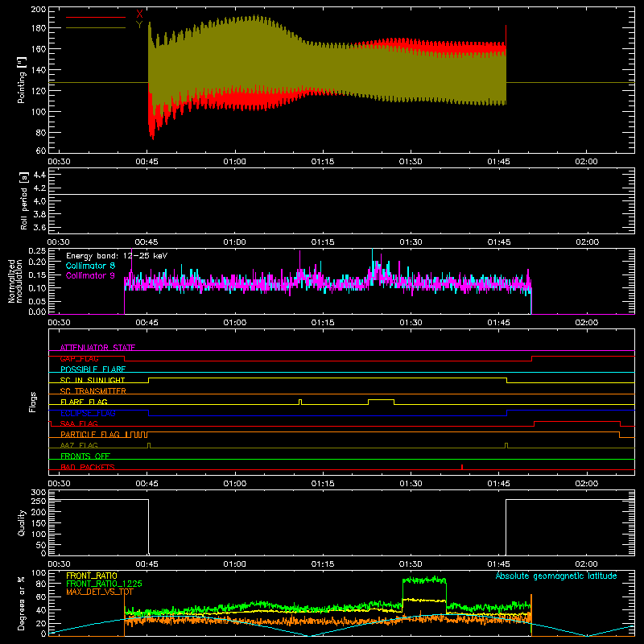Click the 'SC_IN_SUNLIGHT' flag label
Image resolution: width=644 pixels, height=644 pixels.
click(x=93, y=380)
